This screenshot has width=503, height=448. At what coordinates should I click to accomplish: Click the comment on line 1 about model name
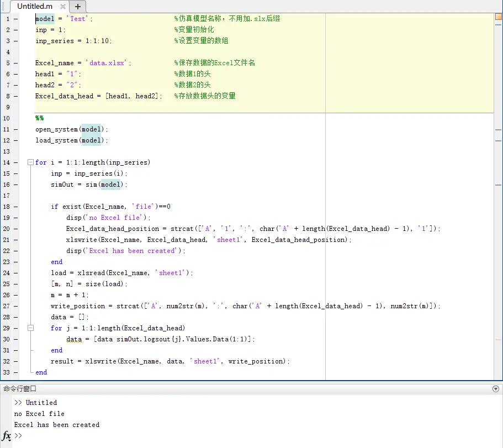pos(227,19)
